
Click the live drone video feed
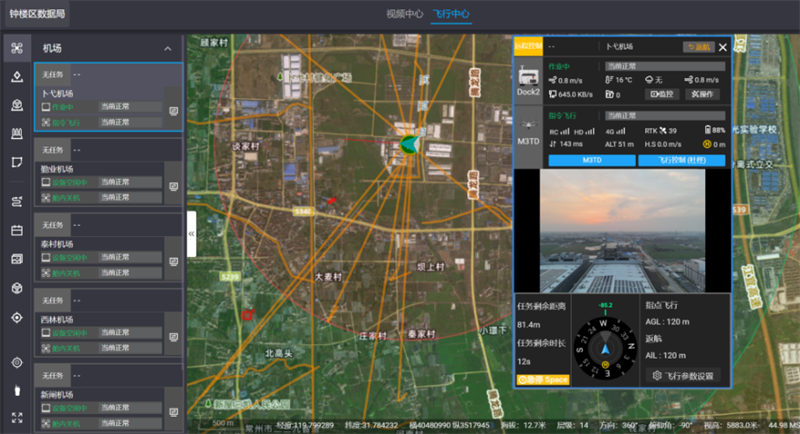[x=621, y=230]
